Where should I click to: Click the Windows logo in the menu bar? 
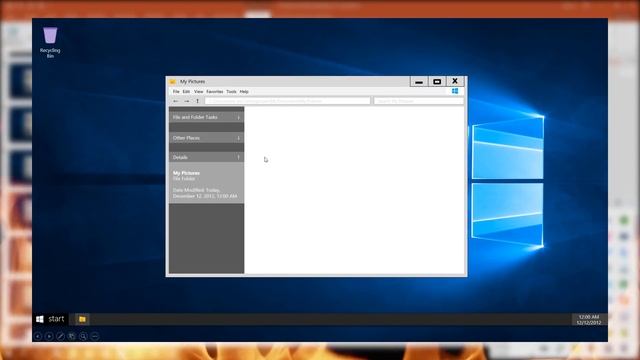point(455,91)
